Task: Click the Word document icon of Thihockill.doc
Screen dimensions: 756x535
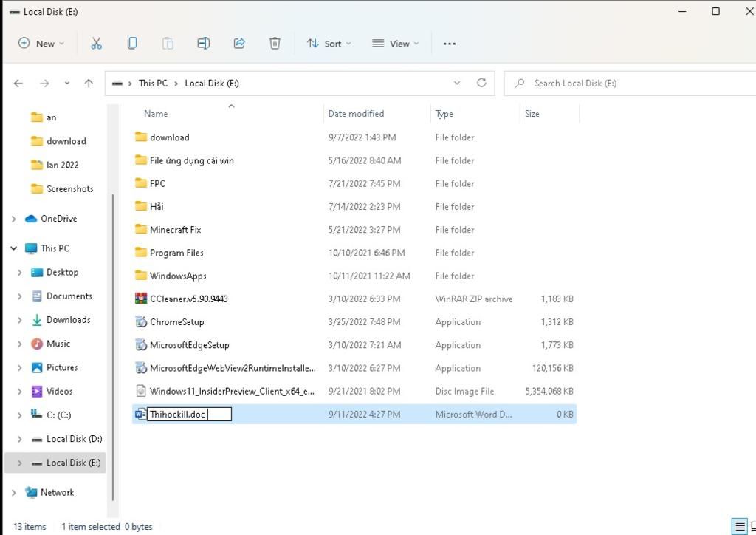Action: point(140,414)
